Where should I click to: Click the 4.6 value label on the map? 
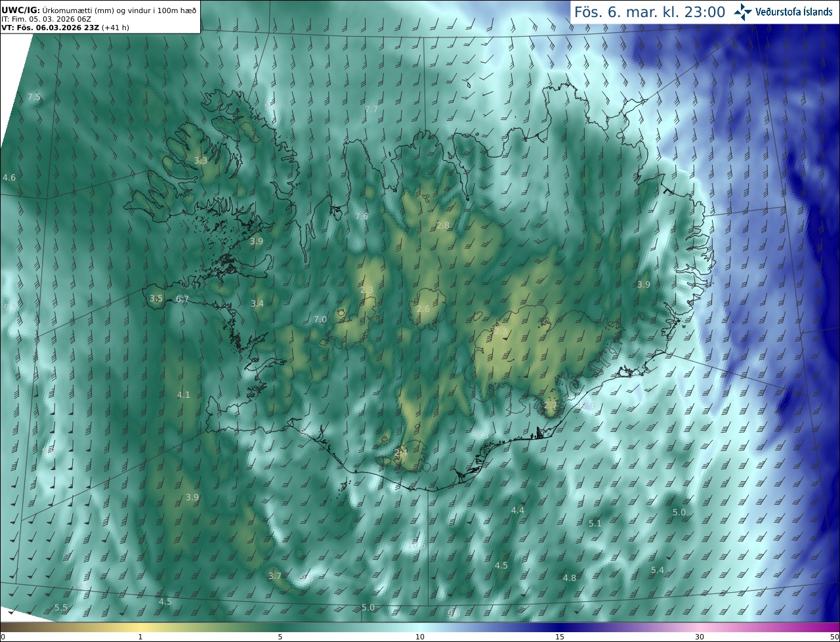pos(9,177)
